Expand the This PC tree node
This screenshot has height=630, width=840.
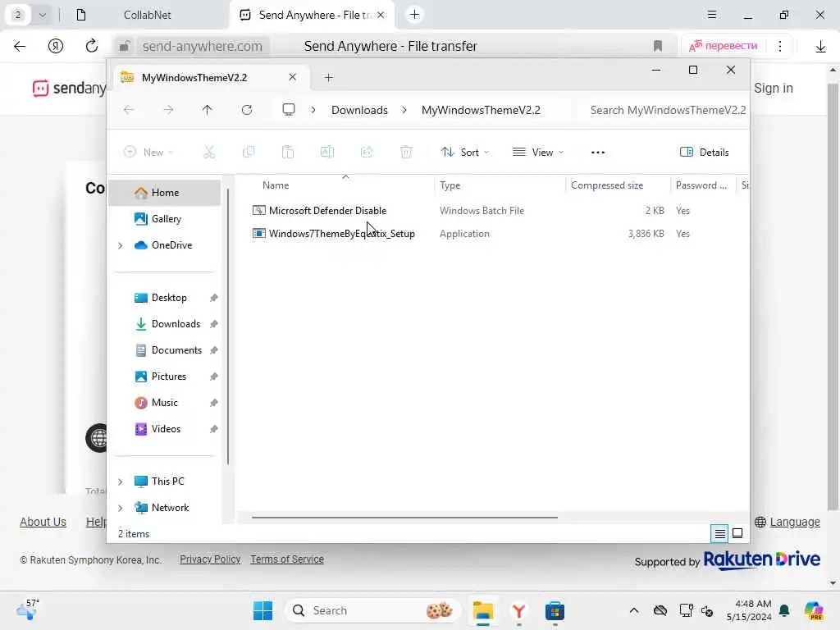tap(120, 482)
